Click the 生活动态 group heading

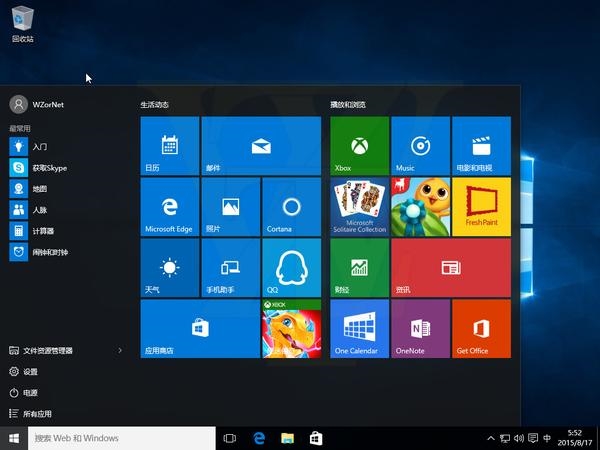pos(155,104)
